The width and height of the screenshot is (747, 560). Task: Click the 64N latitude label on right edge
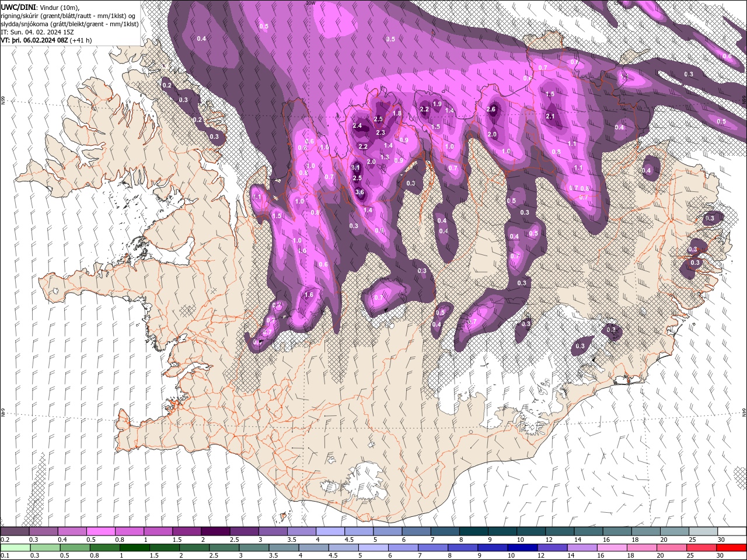point(745,412)
